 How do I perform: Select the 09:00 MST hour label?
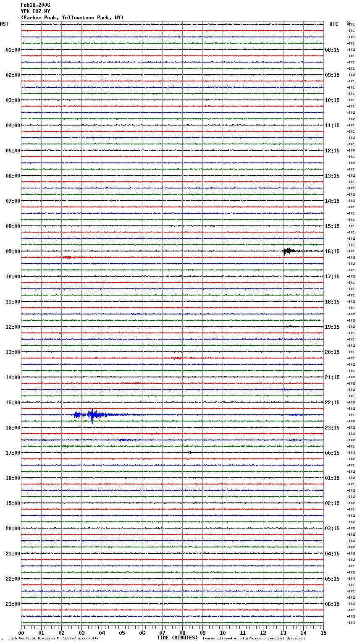(13, 251)
